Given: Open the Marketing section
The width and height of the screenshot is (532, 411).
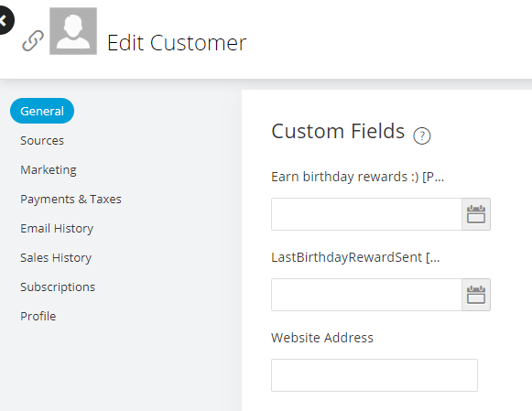Looking at the screenshot, I should (x=49, y=170).
